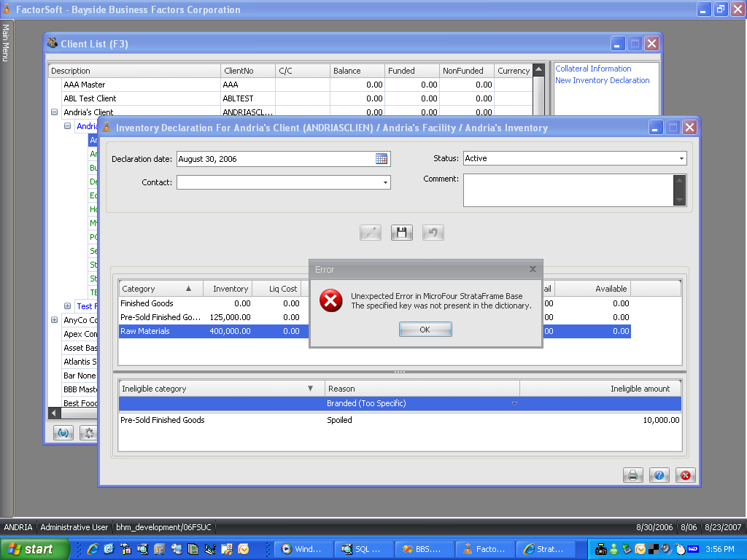Open help with the blue question mark icon
The image size is (747, 560).
click(659, 475)
